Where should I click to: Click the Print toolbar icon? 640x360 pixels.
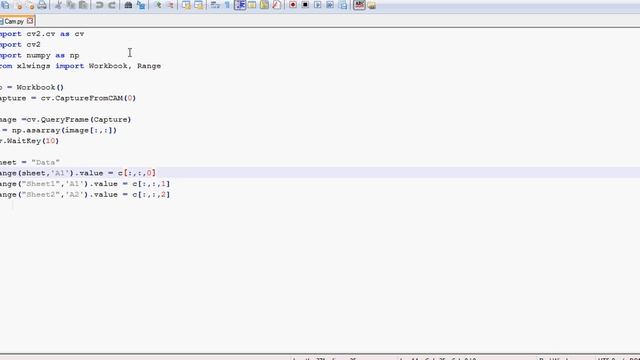pos(42,5)
